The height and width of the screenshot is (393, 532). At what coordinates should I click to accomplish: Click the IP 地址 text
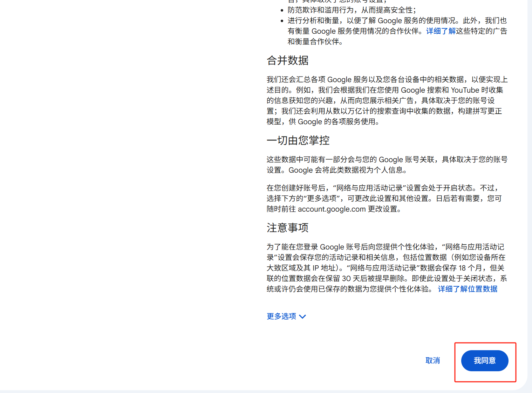coord(323,268)
